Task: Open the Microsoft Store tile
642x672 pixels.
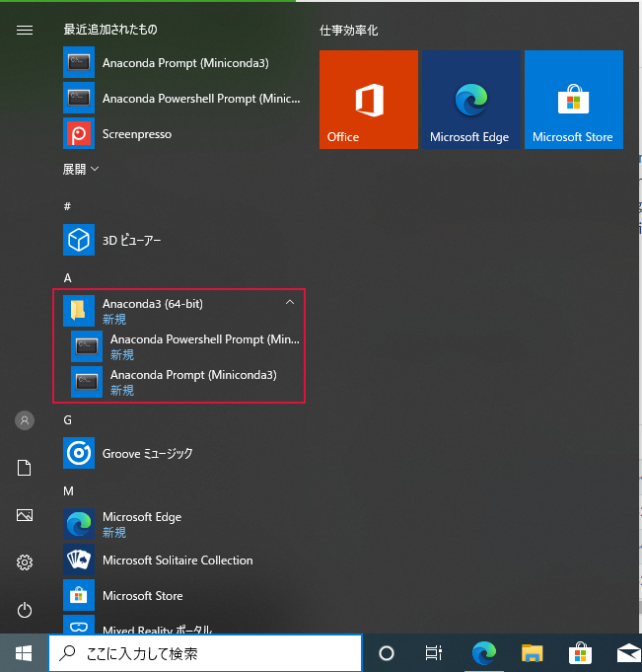Action: click(574, 100)
